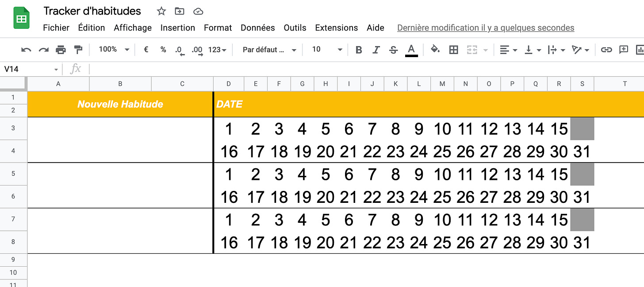
Task: Open the 123 number format dropdown
Action: (x=217, y=50)
